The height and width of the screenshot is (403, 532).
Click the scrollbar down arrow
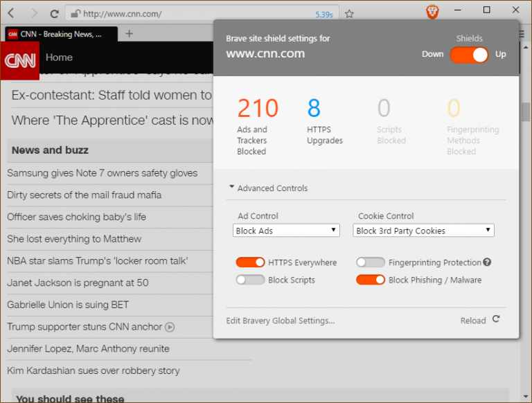click(526, 396)
